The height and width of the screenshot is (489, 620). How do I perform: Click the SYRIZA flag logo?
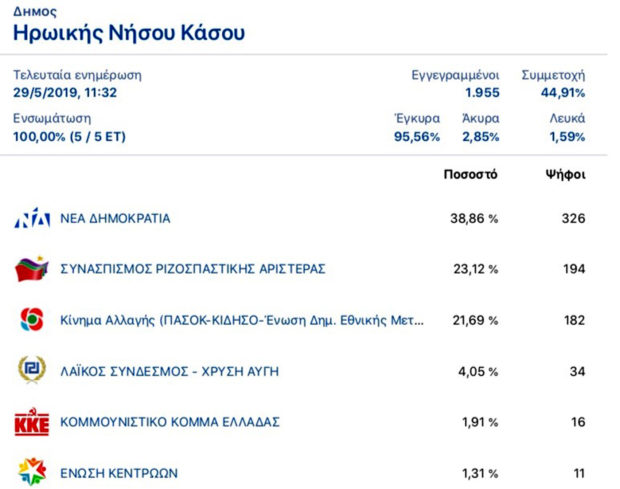[x=32, y=269]
